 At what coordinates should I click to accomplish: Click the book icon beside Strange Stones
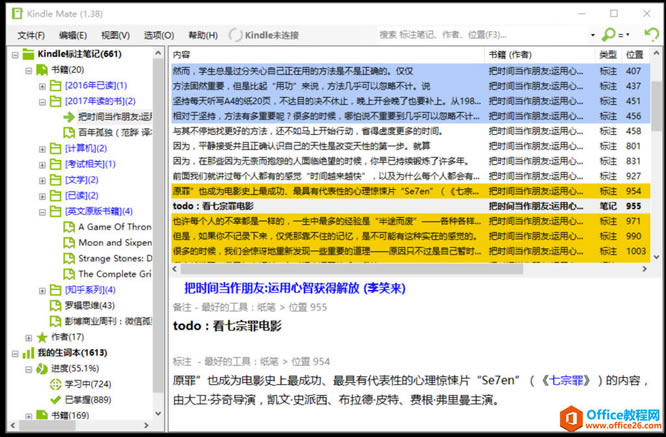click(69, 258)
